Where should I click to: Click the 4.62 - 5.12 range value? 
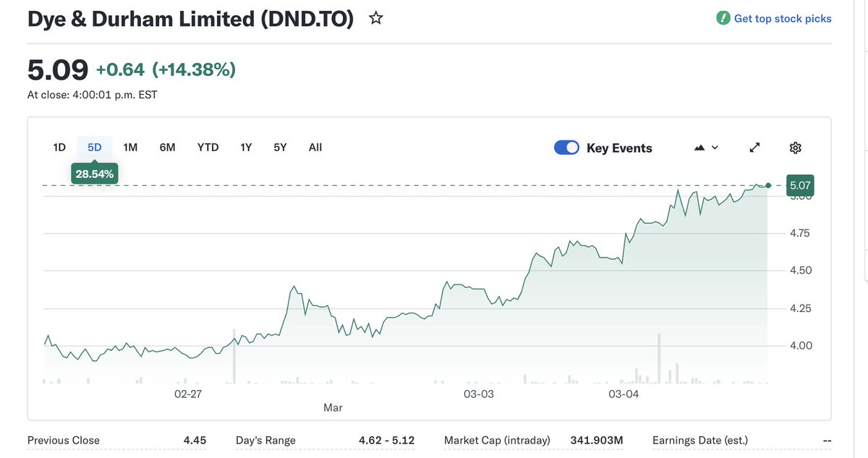coord(387,440)
